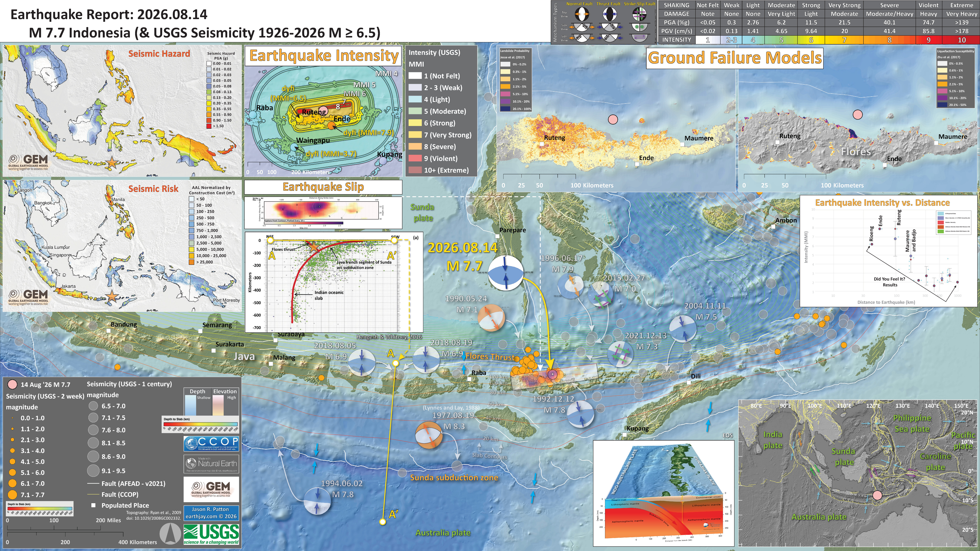
Task: Click the 2004.11.11 M 7.5 beachball
Action: click(683, 329)
